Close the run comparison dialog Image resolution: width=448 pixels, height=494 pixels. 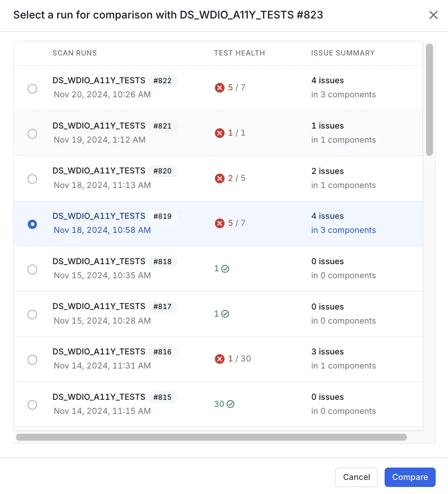[433, 15]
